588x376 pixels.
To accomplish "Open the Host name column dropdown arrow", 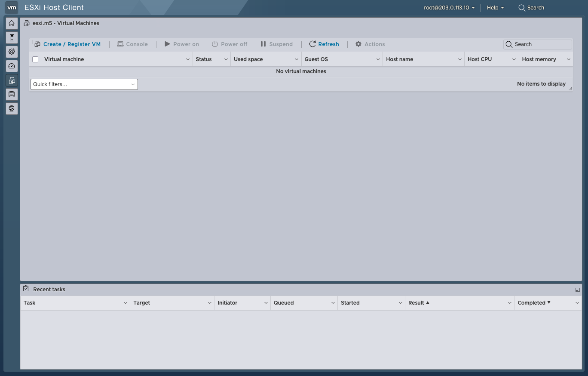I will pyautogui.click(x=460, y=59).
